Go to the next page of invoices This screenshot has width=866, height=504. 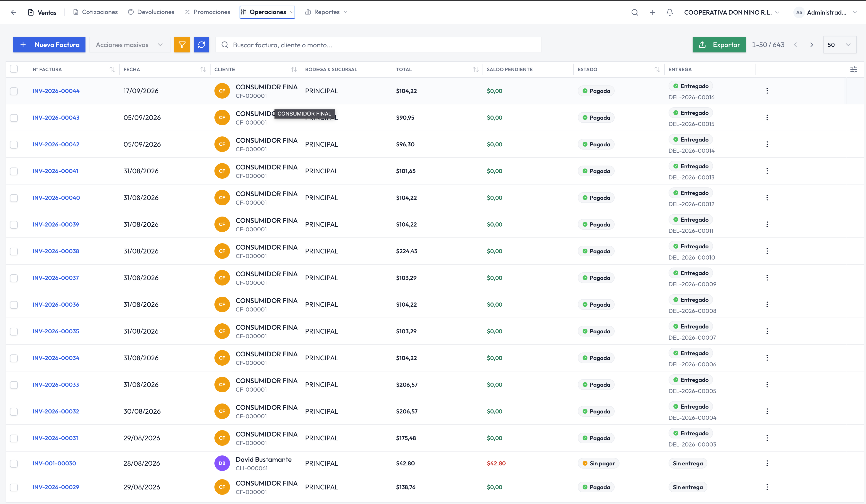click(x=811, y=45)
